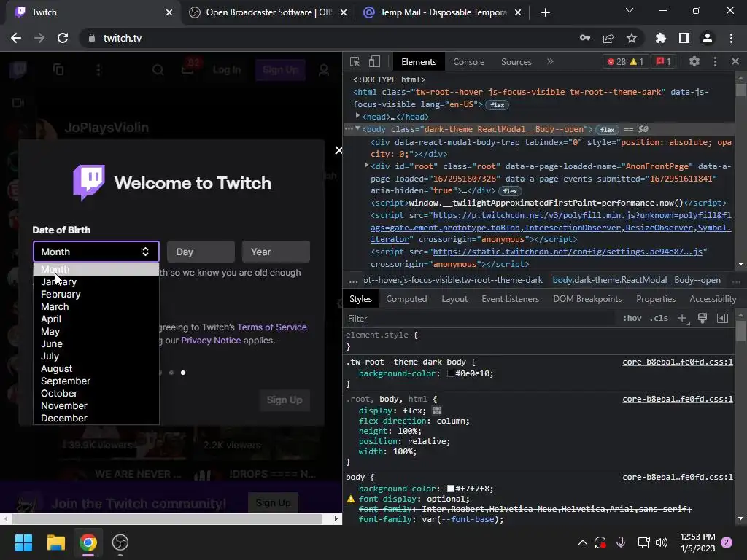747x560 pixels.
Task: Click the issues flag badge showing 1
Action: [663, 61]
